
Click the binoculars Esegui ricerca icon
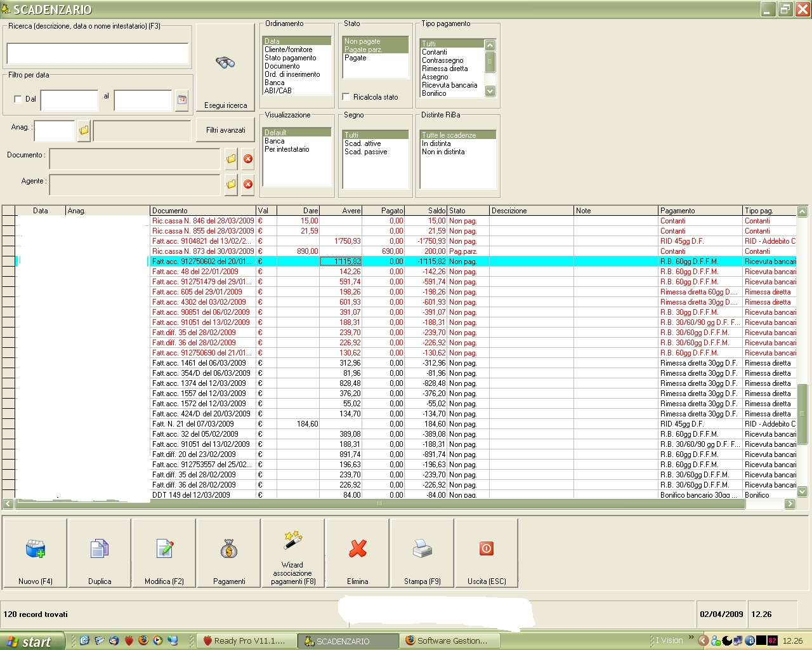click(x=225, y=63)
